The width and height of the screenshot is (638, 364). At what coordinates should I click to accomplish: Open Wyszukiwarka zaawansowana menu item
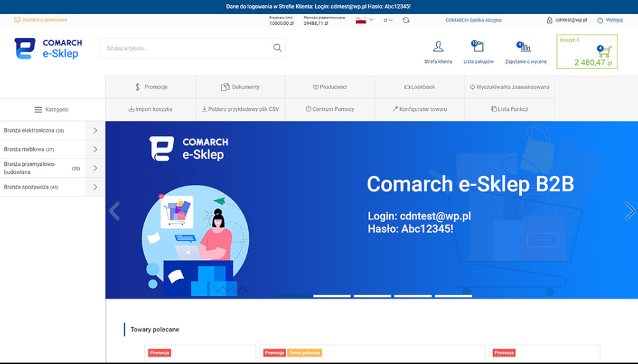(x=509, y=87)
